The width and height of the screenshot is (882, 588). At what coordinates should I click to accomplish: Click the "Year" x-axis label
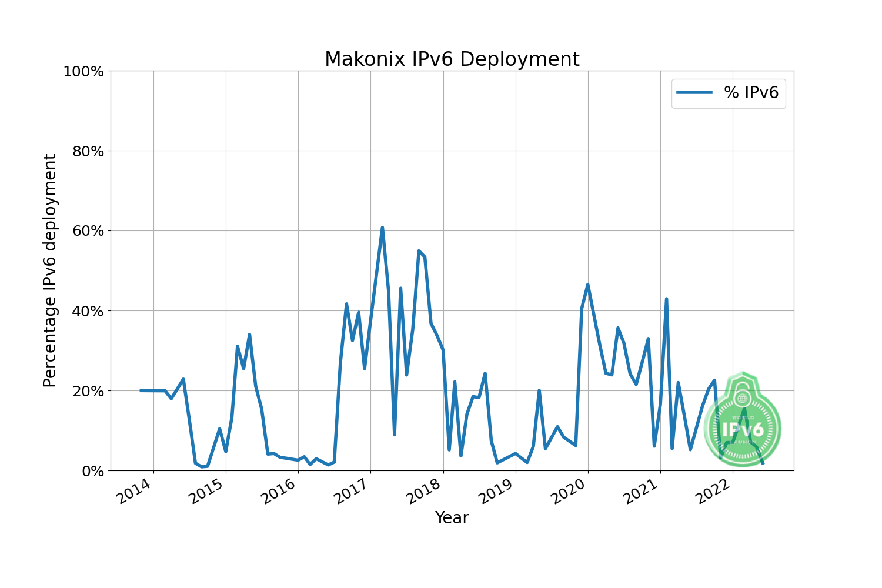(x=452, y=517)
